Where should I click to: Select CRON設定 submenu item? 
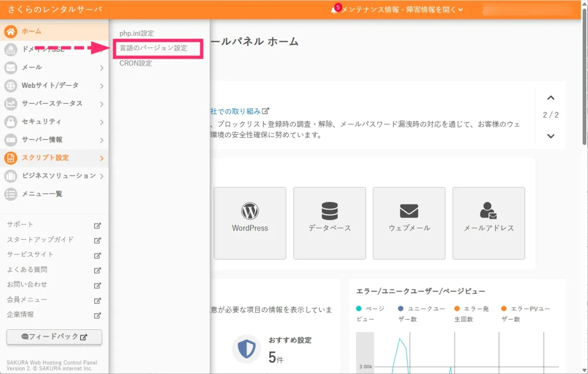pos(136,63)
